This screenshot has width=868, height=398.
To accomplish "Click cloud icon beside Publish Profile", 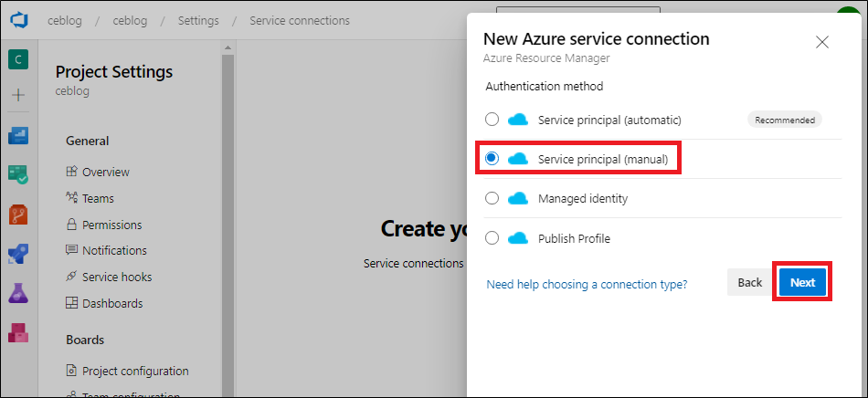I will click(x=518, y=238).
